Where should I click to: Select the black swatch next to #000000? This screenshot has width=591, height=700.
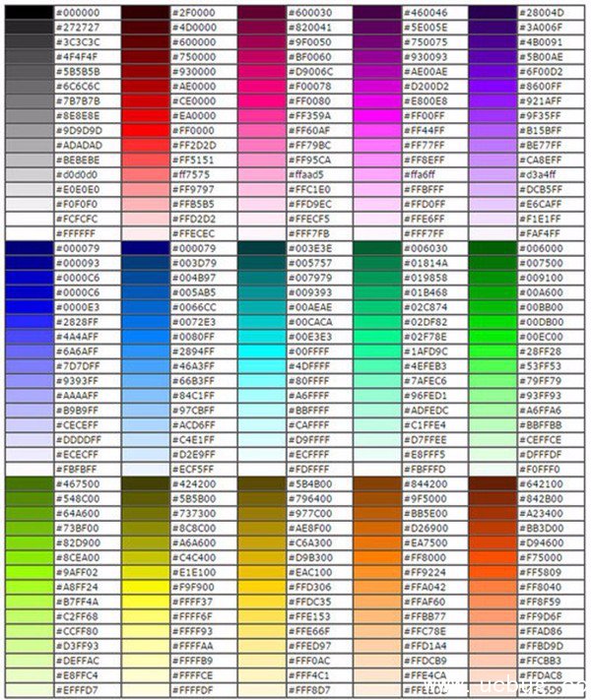(x=28, y=12)
